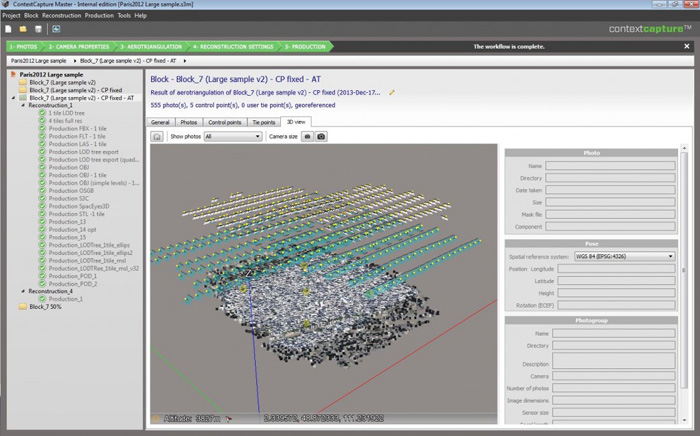Increase camera size with large camera icon
This screenshot has height=436, width=700.
(x=321, y=136)
